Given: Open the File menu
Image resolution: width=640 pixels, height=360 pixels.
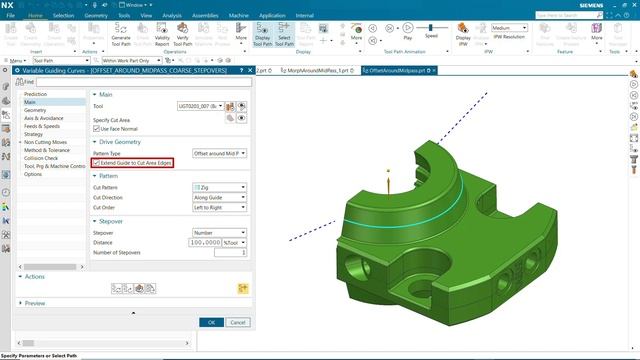Looking at the screenshot, I should tap(11, 16).
